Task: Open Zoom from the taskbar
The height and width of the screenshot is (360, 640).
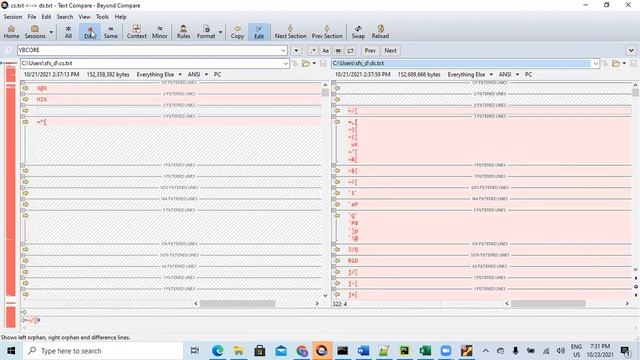Action: [446, 351]
